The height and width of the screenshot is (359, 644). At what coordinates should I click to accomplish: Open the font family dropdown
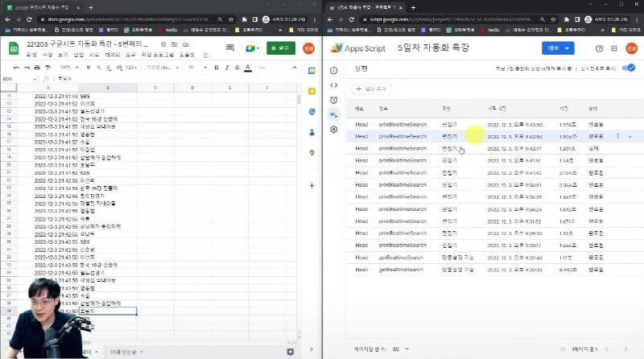(163, 68)
